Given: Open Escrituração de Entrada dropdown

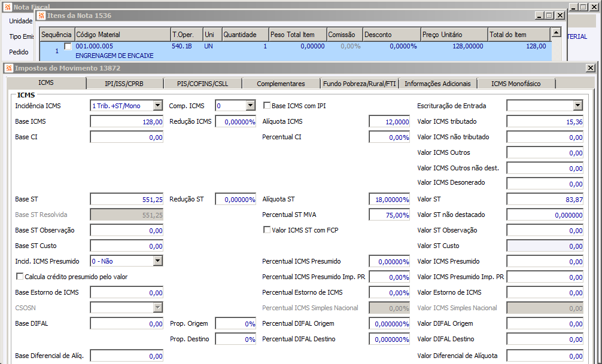Looking at the screenshot, I should coord(578,105).
